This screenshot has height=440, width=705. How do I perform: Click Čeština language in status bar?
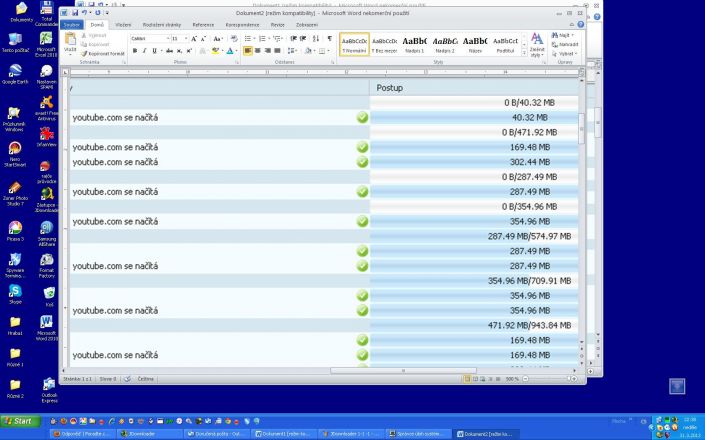click(x=145, y=379)
